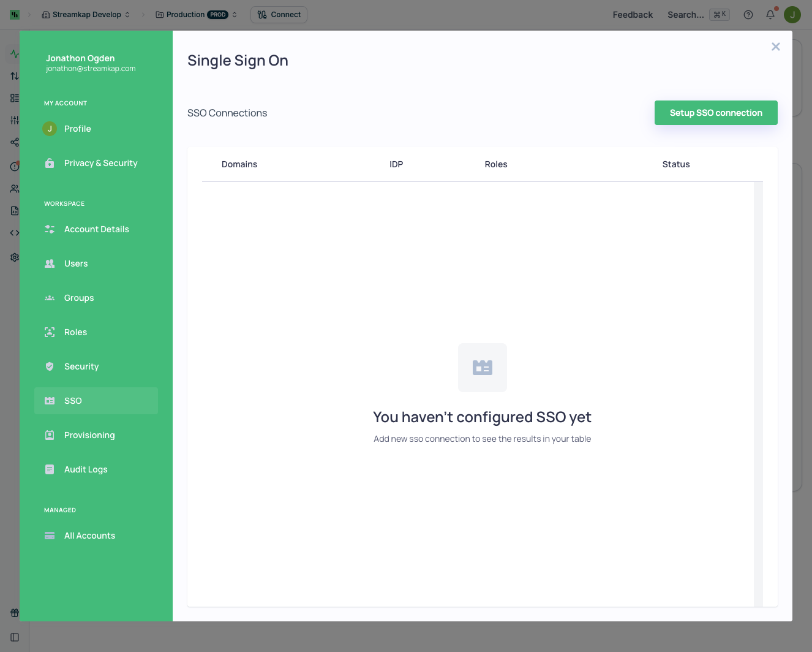Click the Search field in the top bar
Viewport: 812px width, 652px height.
pos(685,14)
